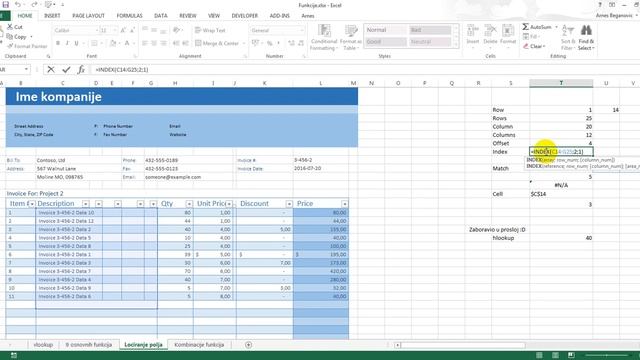640x360 pixels.
Task: Switch to Page Layout view in status bar
Action: coord(555,355)
